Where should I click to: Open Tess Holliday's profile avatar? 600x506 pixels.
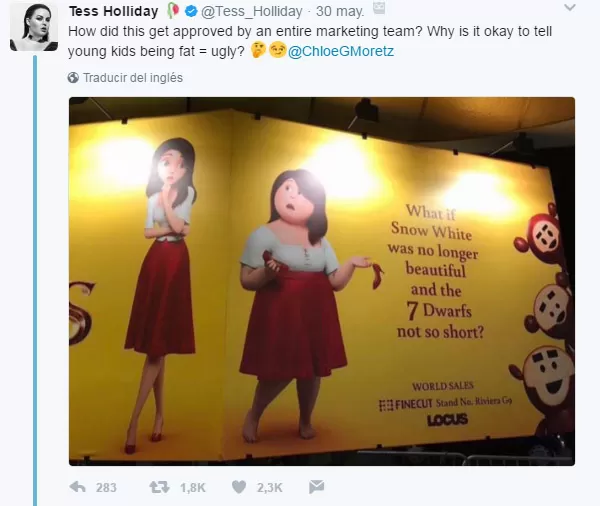(33, 26)
